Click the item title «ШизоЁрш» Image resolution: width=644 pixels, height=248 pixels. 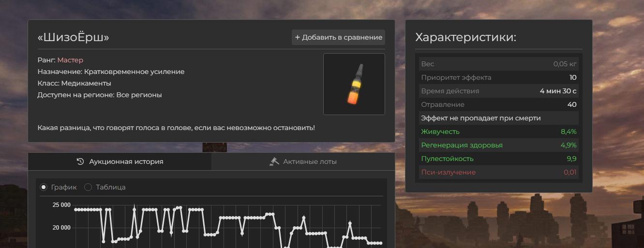click(x=74, y=37)
